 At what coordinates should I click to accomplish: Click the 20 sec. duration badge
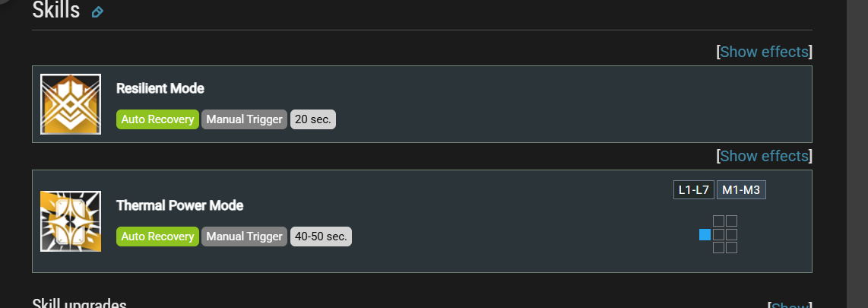point(312,119)
